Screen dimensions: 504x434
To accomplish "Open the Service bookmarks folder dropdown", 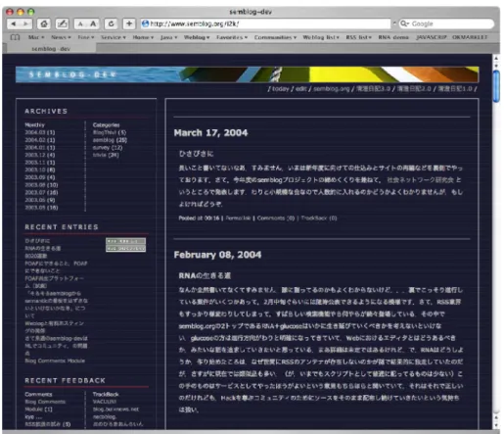I will [114, 37].
